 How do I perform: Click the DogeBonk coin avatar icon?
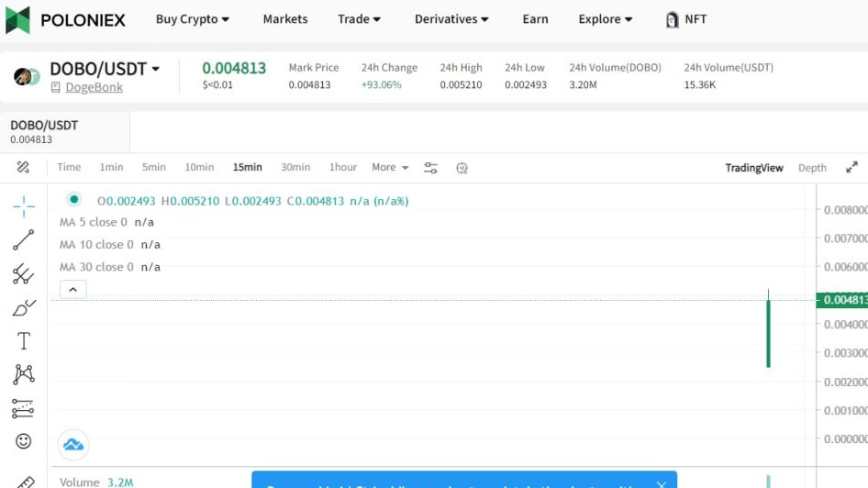coord(26,76)
